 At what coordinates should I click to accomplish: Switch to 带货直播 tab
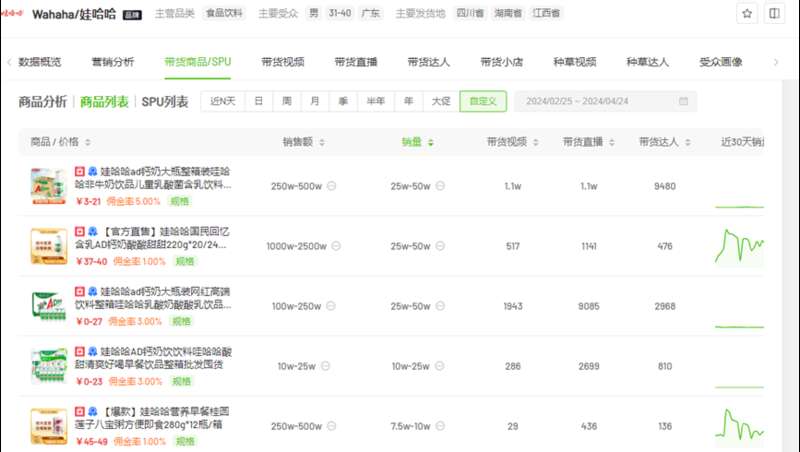356,62
